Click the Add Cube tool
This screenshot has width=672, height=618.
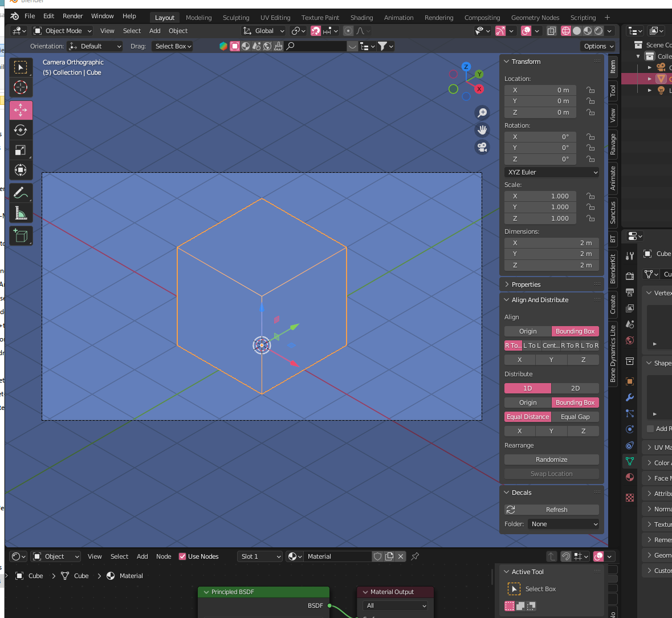click(21, 235)
